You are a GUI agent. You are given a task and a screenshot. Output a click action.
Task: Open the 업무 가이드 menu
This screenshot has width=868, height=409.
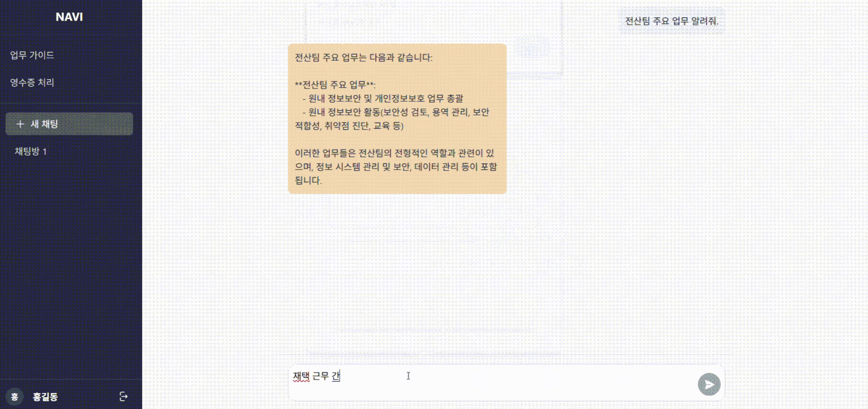32,55
